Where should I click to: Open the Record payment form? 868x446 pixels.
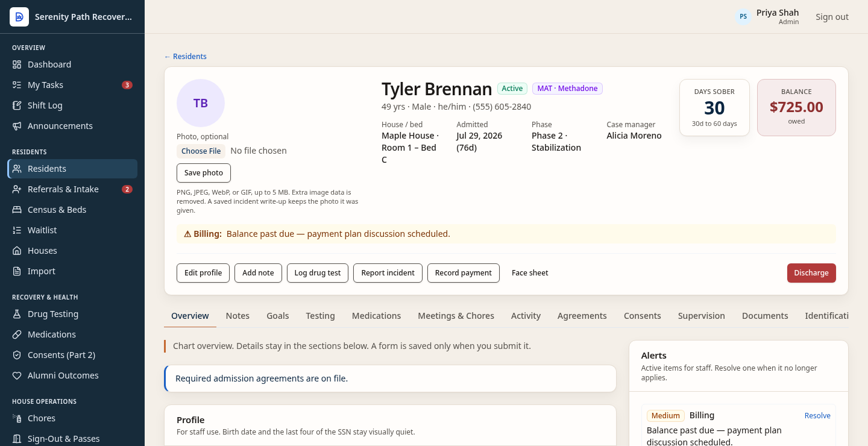pyautogui.click(x=464, y=273)
